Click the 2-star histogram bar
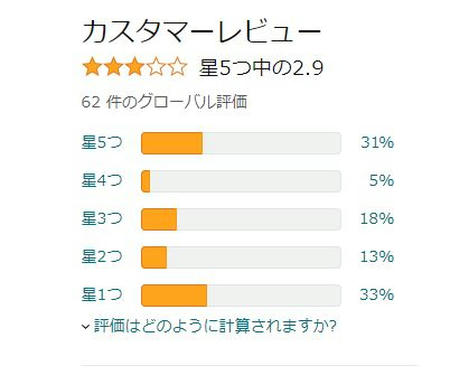 241,257
